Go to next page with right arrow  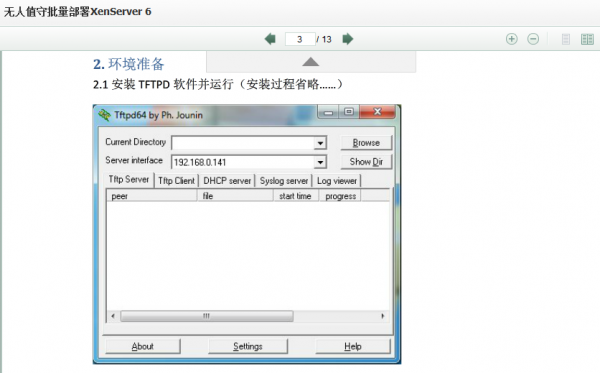point(348,39)
